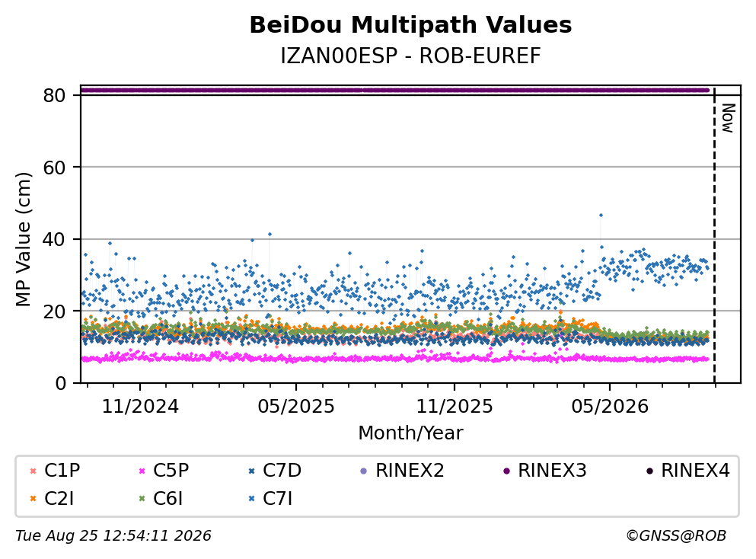The image size is (756, 559).
Task: Click the BeiDou Multipath Values title
Action: coord(410,25)
